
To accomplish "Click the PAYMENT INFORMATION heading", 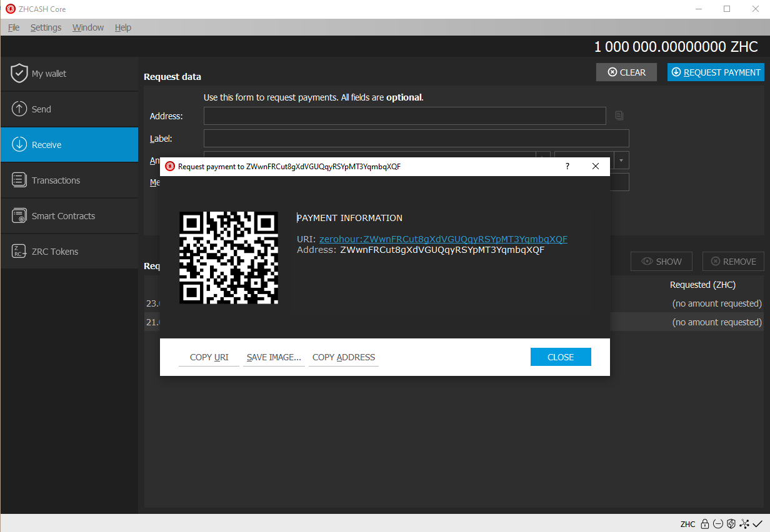I will pyautogui.click(x=349, y=218).
